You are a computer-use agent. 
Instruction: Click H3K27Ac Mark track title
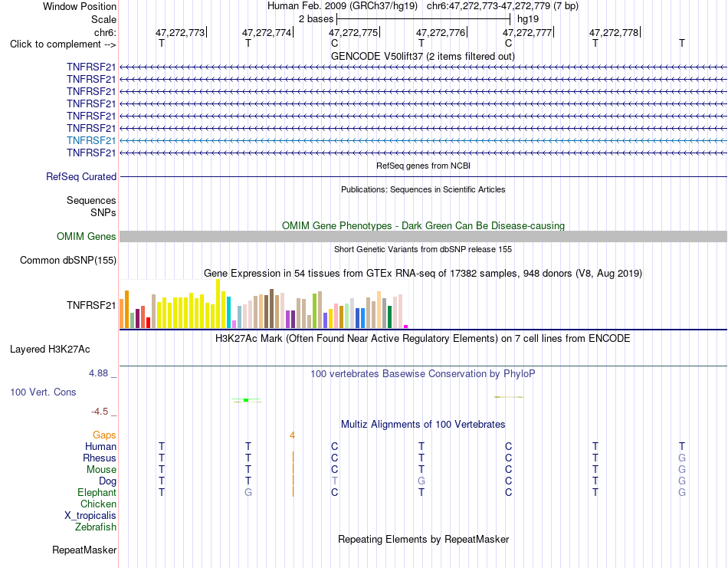[x=423, y=338]
